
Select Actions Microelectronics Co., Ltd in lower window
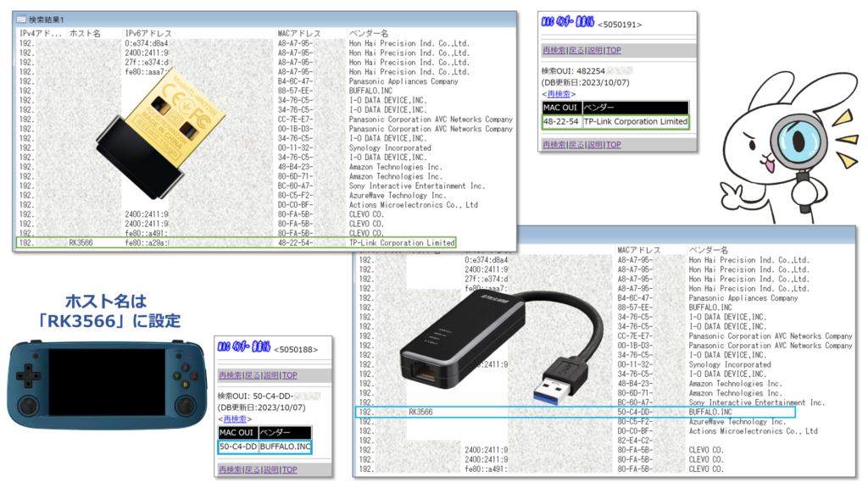point(753,431)
